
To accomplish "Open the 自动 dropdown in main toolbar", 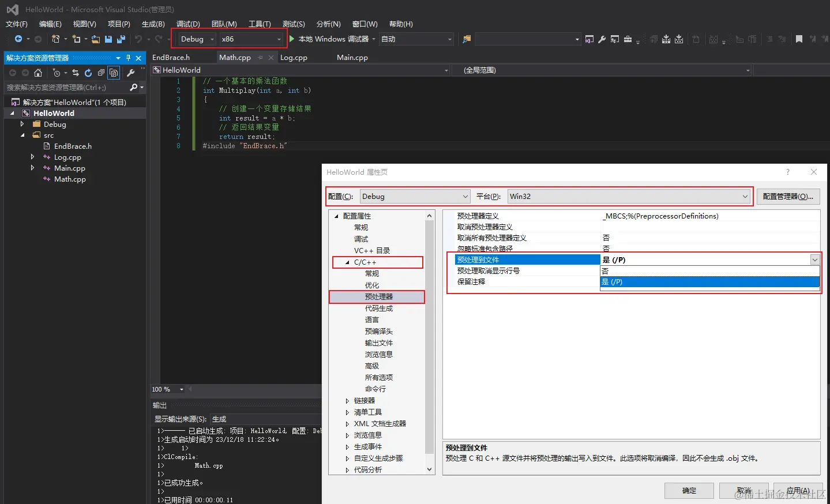I will (x=416, y=39).
